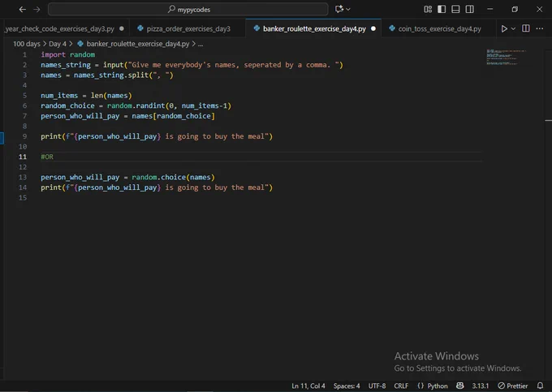The image size is (552, 392).
Task: Split the editor to the right
Action: [525, 28]
